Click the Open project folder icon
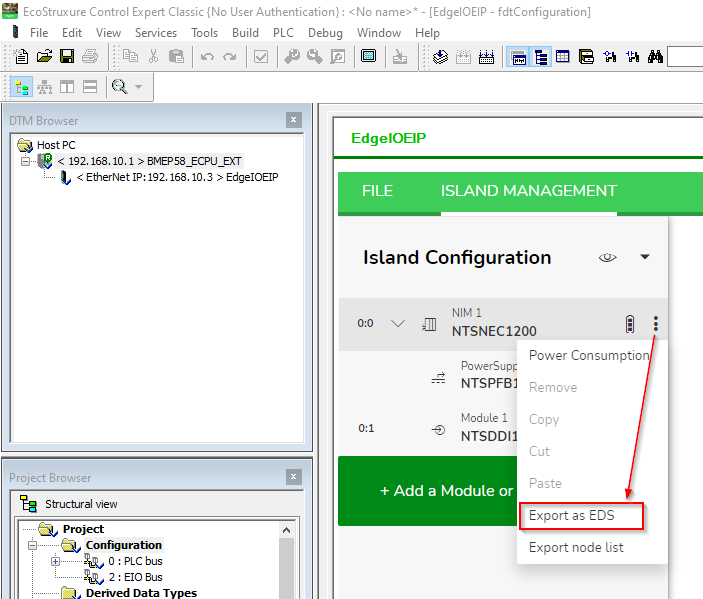Image resolution: width=703 pixels, height=599 pixels. click(44, 57)
